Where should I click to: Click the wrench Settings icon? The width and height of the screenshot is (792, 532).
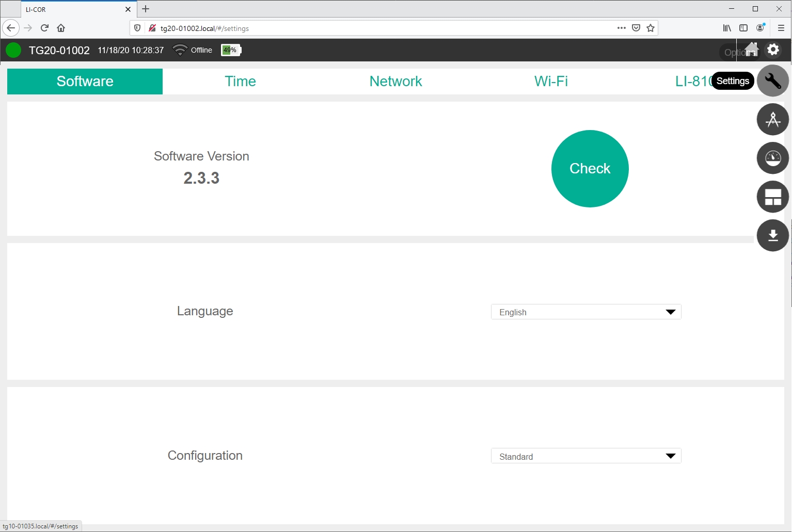[x=772, y=81]
